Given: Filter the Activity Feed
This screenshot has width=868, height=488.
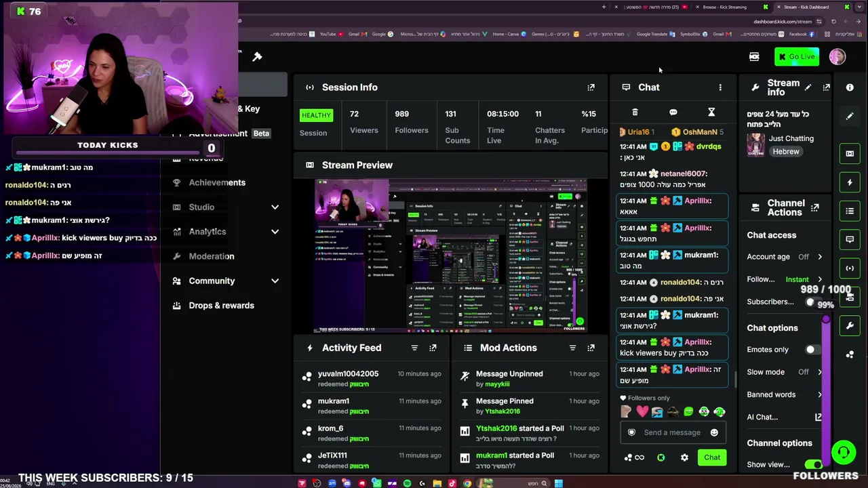Looking at the screenshot, I should [414, 348].
